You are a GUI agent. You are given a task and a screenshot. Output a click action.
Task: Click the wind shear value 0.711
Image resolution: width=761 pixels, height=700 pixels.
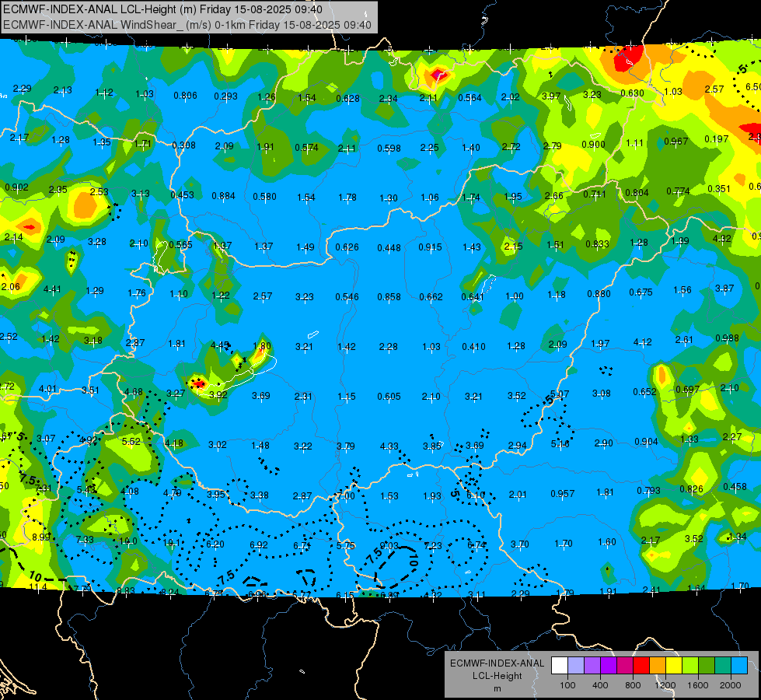pos(595,194)
